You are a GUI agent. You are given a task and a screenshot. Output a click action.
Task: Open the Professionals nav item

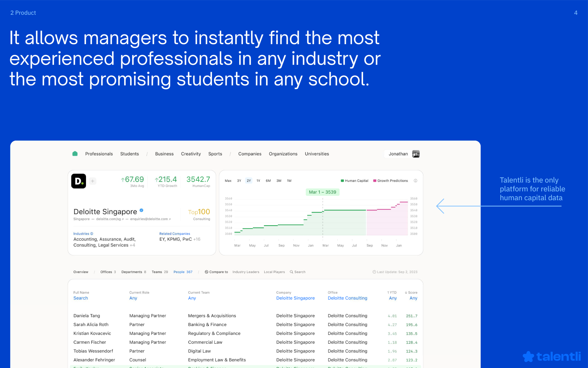point(99,154)
